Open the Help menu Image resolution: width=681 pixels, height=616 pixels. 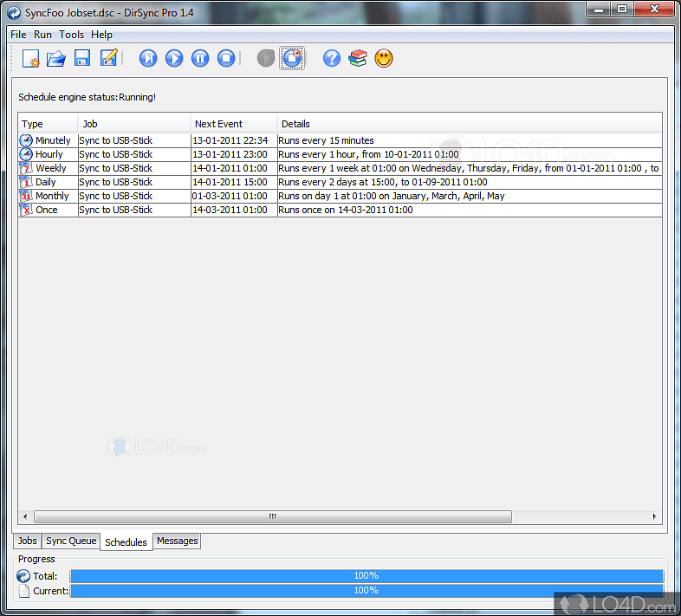click(x=101, y=35)
